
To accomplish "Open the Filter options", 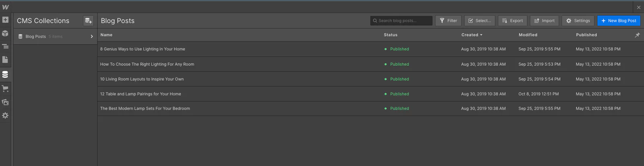I will click(x=448, y=21).
